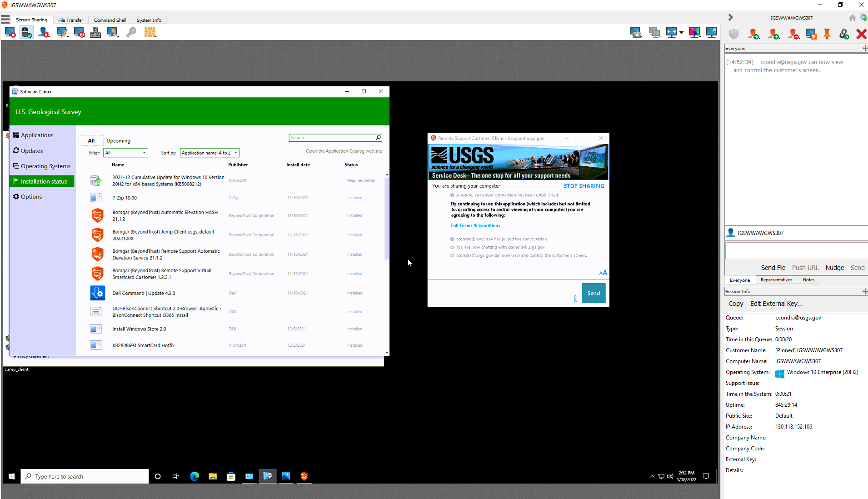Click the paperclip attach icon in customer chat
The width and height of the screenshot is (868, 499).
pyautogui.click(x=575, y=299)
